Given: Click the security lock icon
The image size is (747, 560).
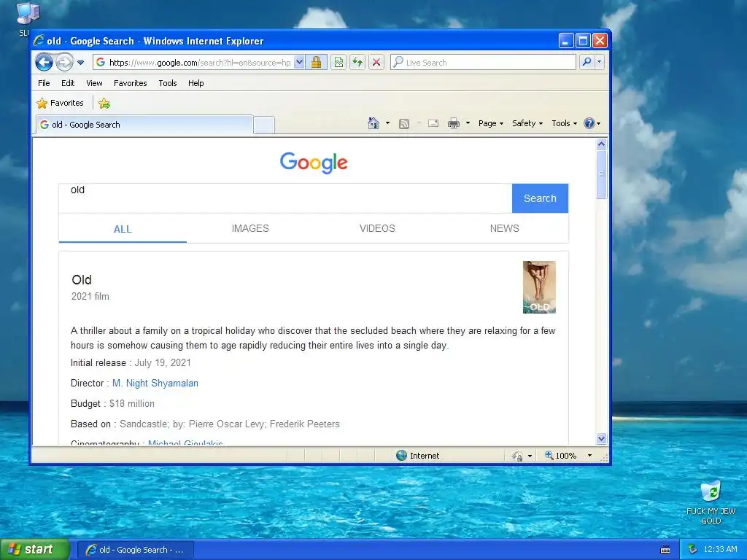Looking at the screenshot, I should pyautogui.click(x=316, y=63).
